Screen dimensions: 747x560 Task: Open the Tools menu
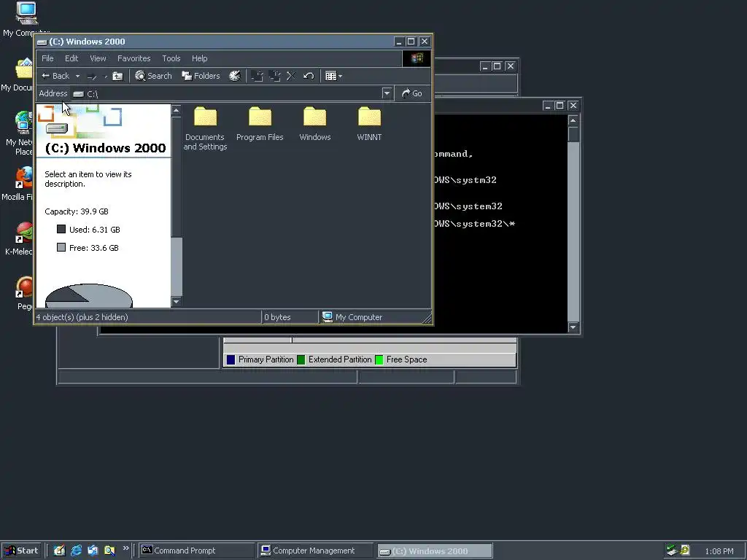171,58
